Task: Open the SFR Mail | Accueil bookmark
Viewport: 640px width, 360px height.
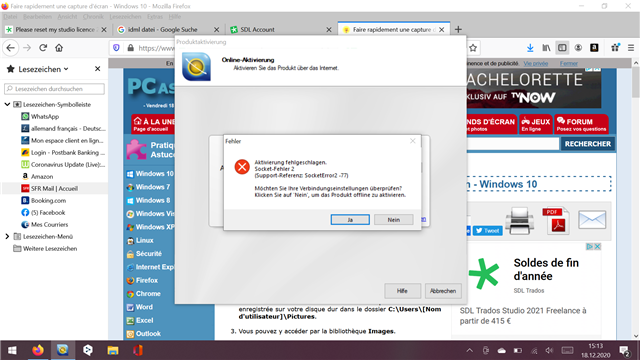Action: [54, 188]
